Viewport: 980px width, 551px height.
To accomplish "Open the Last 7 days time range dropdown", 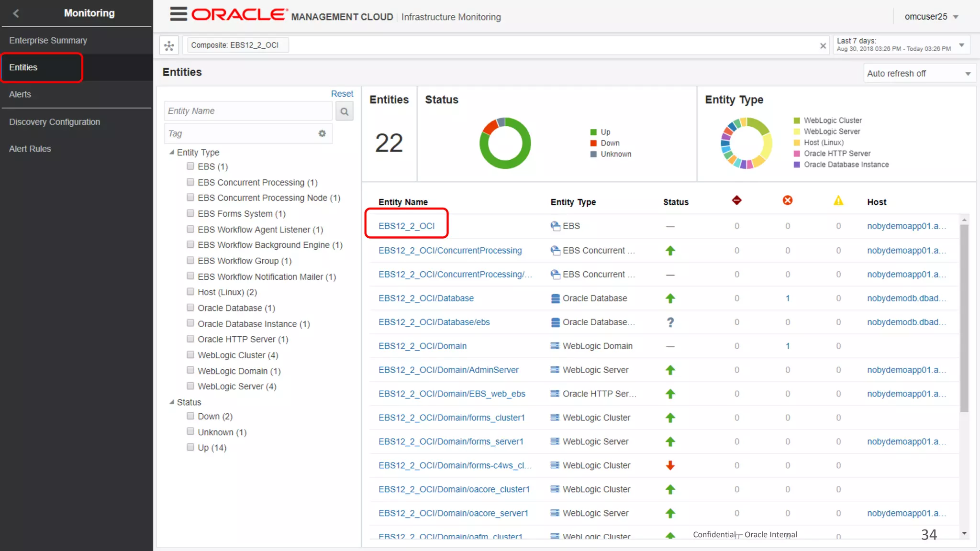I will click(902, 44).
